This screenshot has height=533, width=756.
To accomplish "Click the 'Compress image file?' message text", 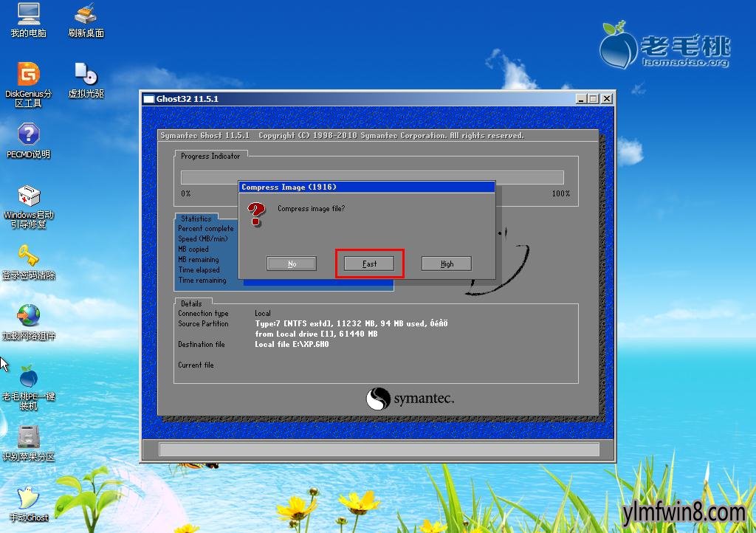I will (x=311, y=209).
